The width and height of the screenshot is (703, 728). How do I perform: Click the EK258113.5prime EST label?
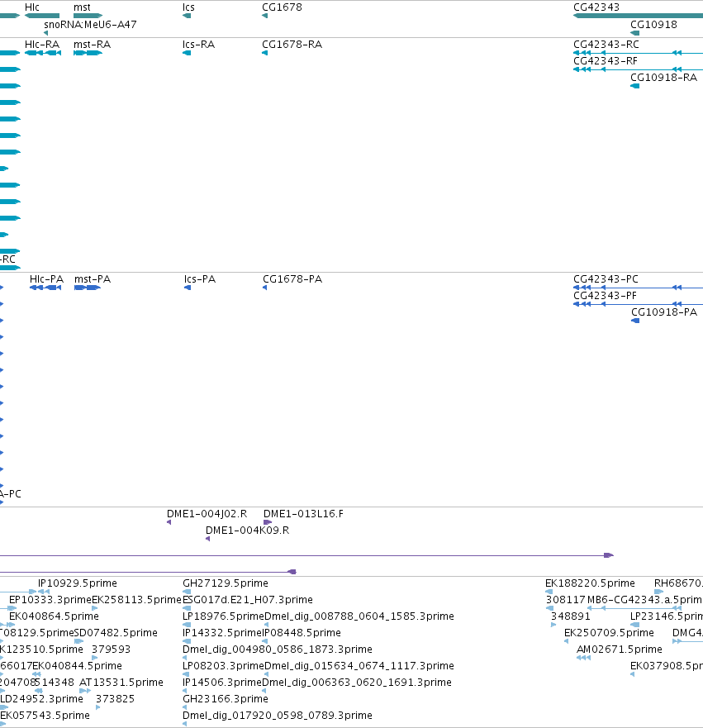tap(136, 600)
